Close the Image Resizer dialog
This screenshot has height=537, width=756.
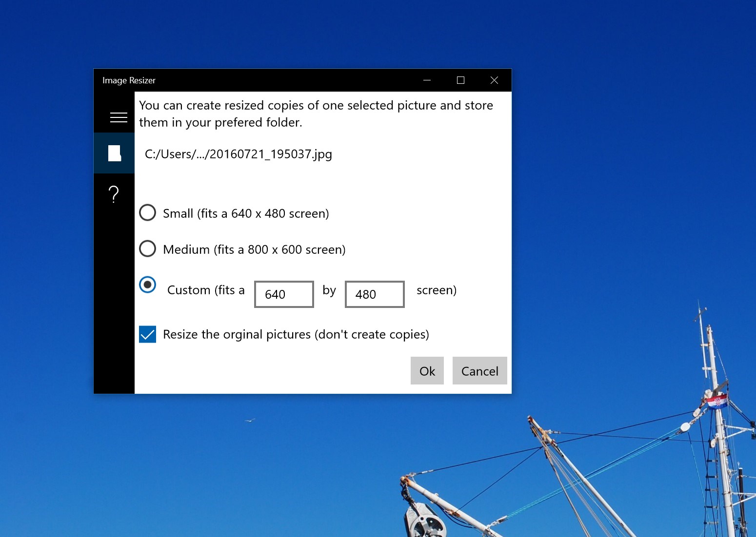tap(494, 80)
